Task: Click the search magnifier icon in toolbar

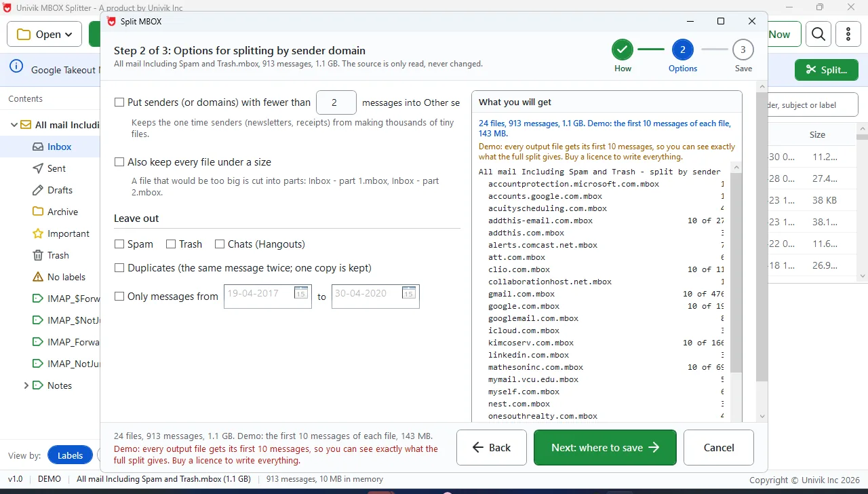Action: (818, 34)
